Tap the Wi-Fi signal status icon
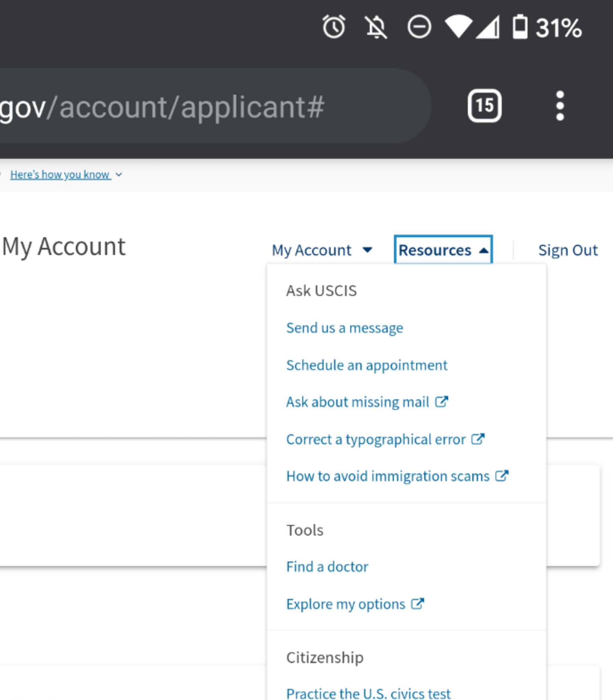 point(458,27)
